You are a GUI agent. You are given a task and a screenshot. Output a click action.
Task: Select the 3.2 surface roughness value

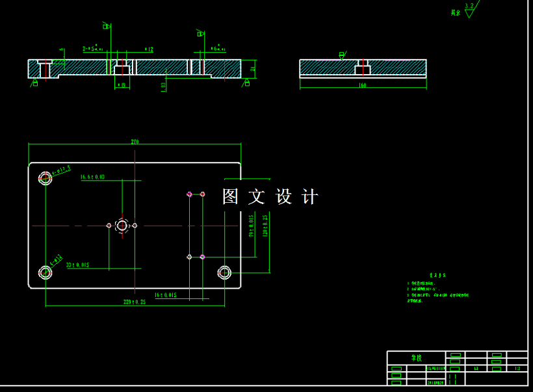(x=469, y=6)
